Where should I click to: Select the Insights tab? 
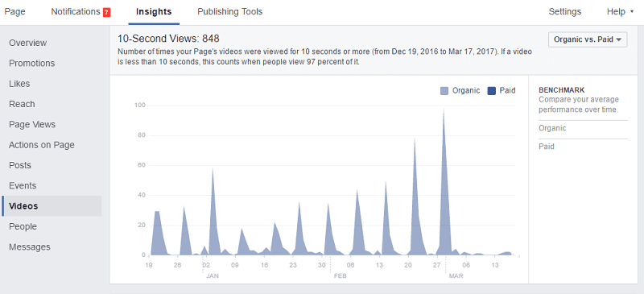[154, 12]
